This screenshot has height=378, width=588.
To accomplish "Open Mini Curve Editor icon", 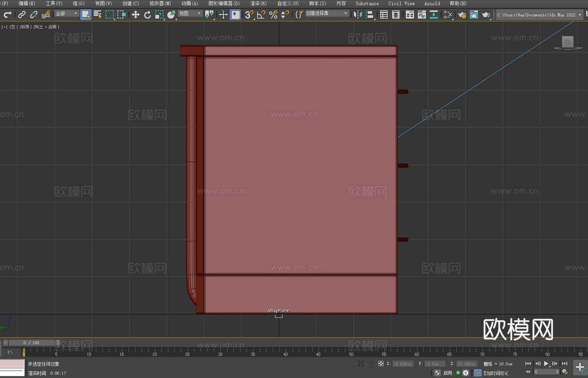I will [10, 352].
